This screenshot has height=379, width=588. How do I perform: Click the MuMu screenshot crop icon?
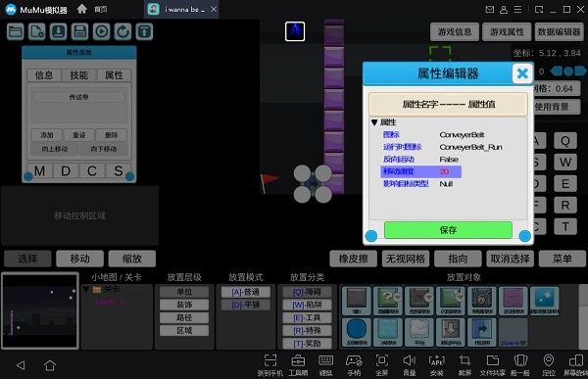465,360
